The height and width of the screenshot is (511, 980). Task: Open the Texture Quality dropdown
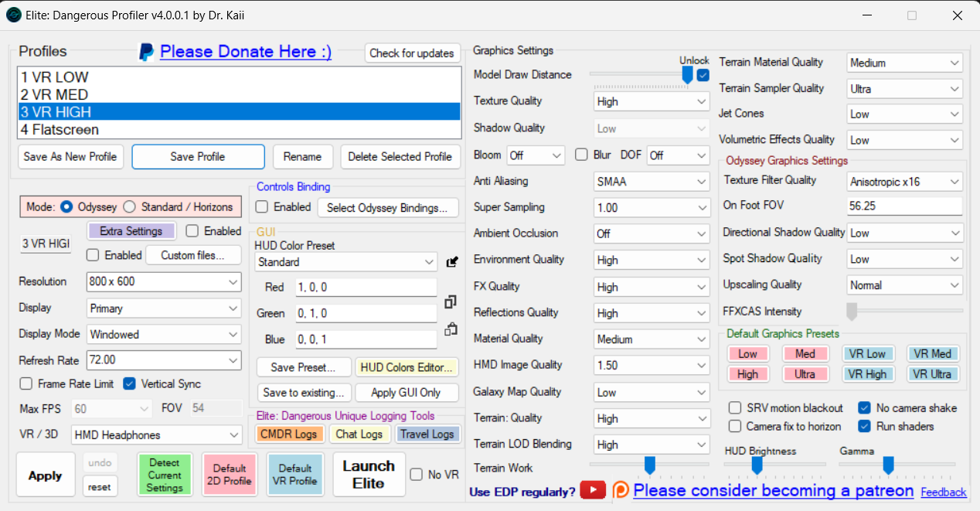(x=652, y=101)
